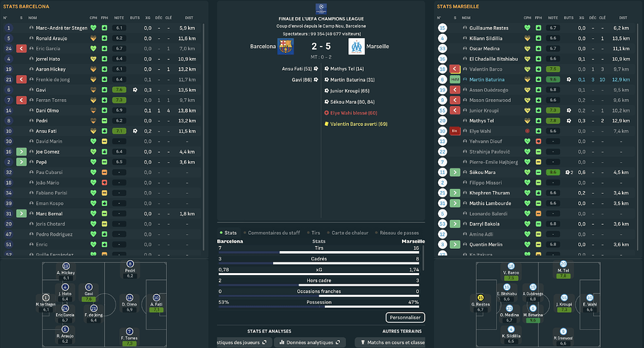This screenshot has height=348, width=644.
Task: Click Marc Bernal's substituted-on green arrow icon
Action: coord(21,214)
